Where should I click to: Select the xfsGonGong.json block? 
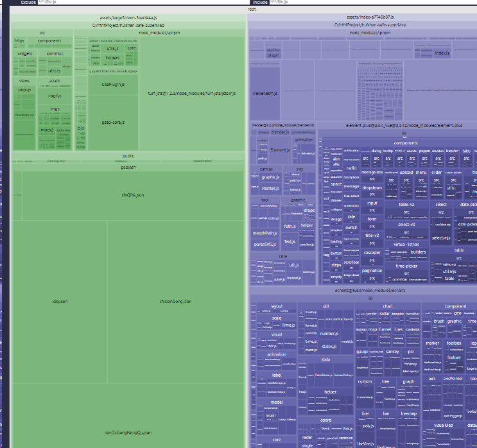click(175, 300)
